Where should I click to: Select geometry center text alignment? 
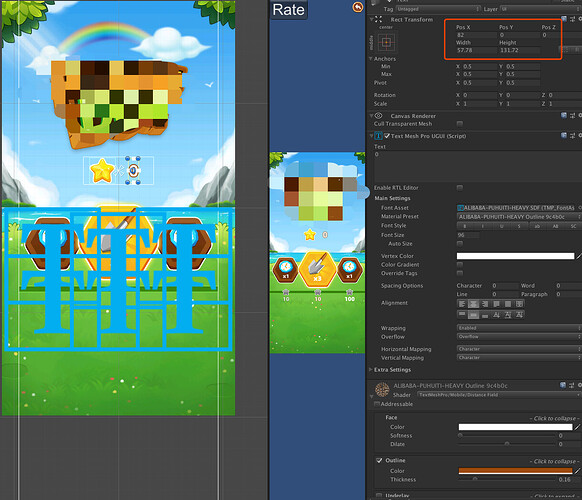tap(519, 304)
